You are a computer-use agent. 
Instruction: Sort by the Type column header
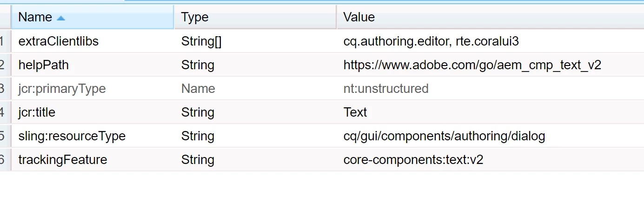(255, 17)
